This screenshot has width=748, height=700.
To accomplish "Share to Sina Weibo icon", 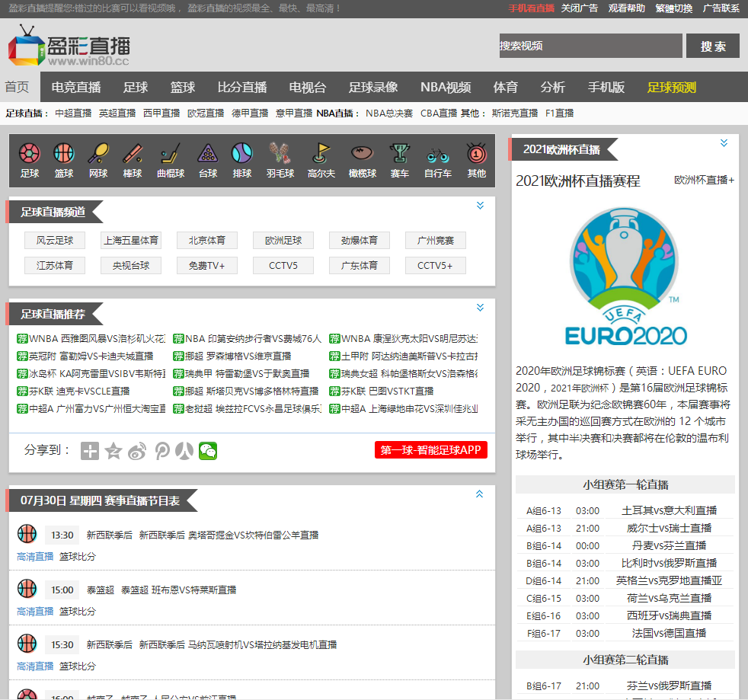I will (137, 451).
